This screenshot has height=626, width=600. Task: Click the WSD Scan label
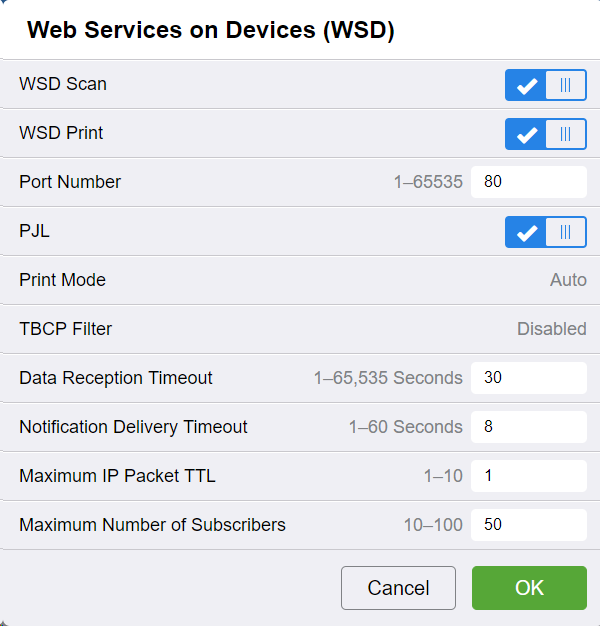pyautogui.click(x=63, y=84)
